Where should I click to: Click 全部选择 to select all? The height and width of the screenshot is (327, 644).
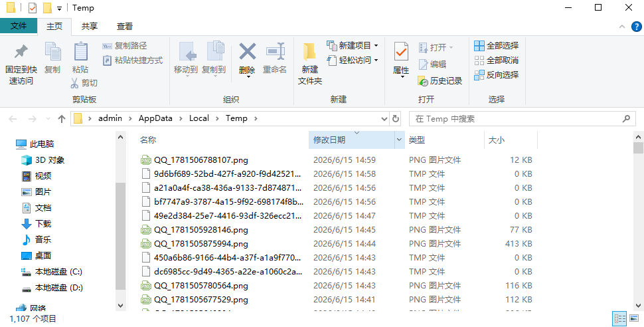point(496,46)
